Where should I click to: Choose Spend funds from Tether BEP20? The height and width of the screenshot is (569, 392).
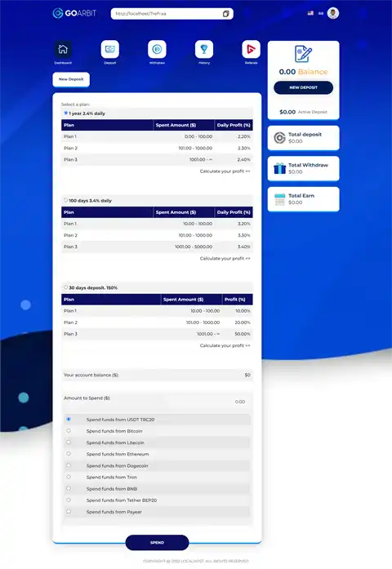69,500
